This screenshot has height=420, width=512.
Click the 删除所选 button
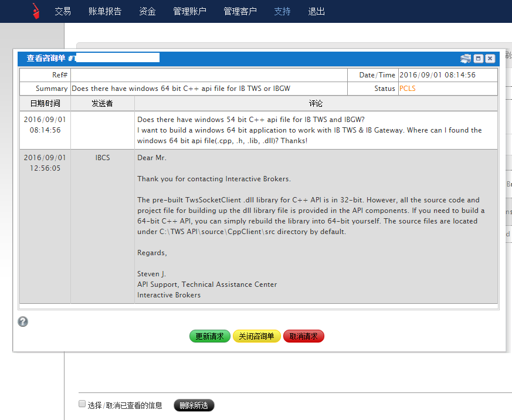(194, 405)
